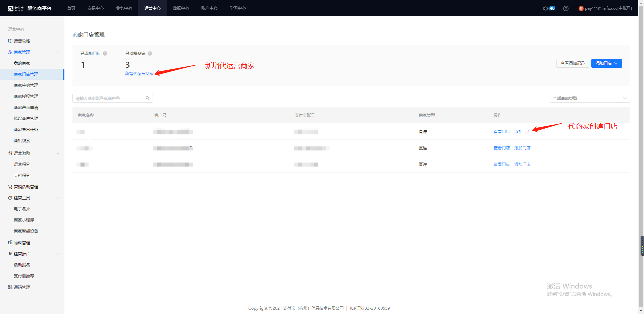Click the info icon beside 已授权商家
Screen dimensions: 644x314
coord(150,53)
